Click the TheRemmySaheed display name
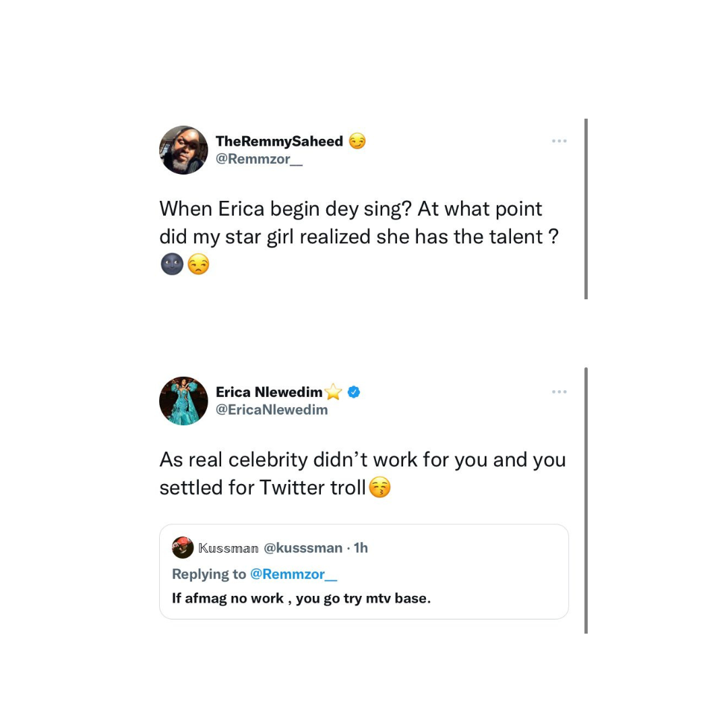 pyautogui.click(x=279, y=141)
